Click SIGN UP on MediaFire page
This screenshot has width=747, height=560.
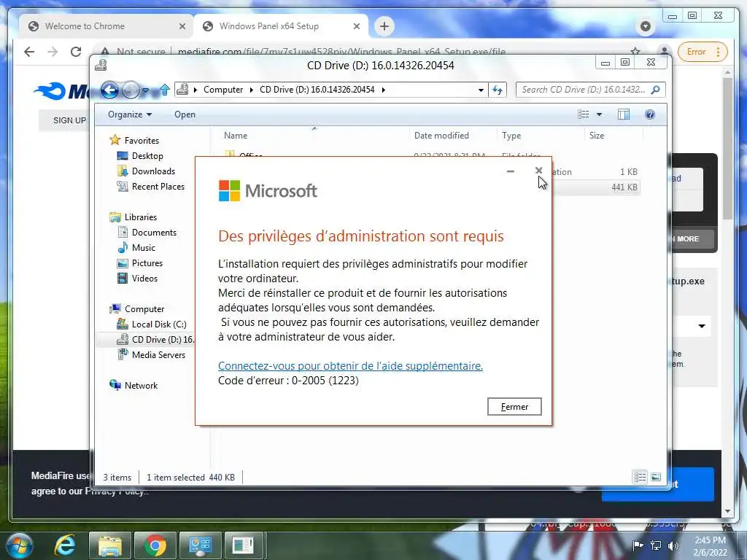(69, 120)
